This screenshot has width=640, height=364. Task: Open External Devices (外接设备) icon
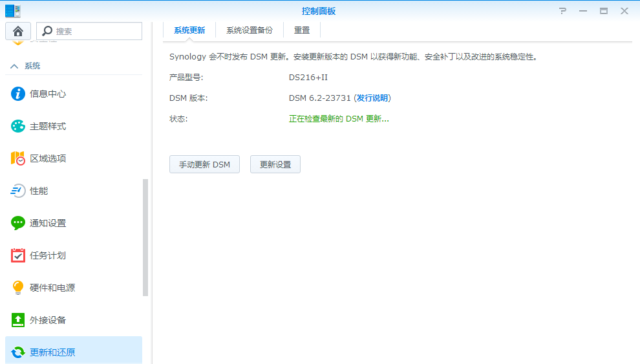click(19, 320)
